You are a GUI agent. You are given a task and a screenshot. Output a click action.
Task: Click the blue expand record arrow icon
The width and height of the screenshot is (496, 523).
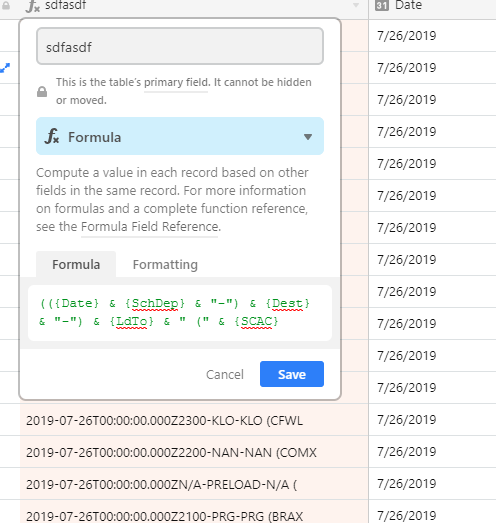click(x=5, y=68)
